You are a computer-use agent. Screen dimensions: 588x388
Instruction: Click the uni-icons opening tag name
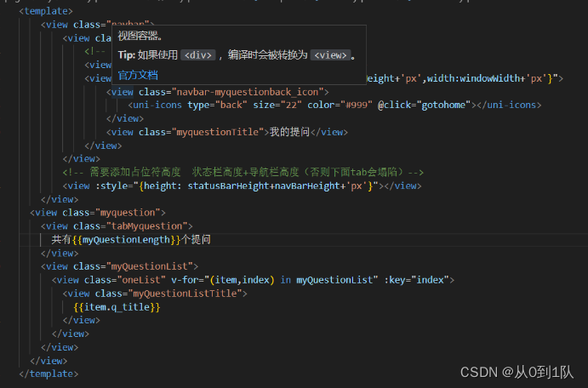pos(157,105)
